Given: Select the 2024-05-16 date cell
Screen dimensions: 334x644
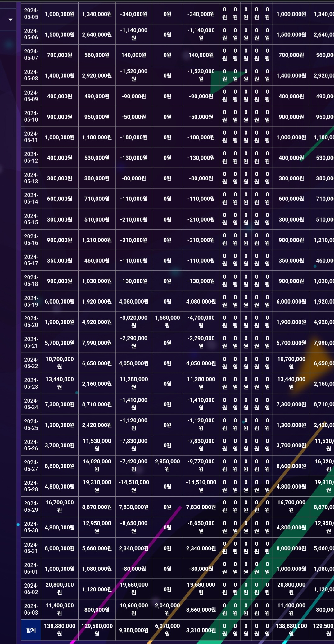Looking at the screenshot, I should [31, 240].
